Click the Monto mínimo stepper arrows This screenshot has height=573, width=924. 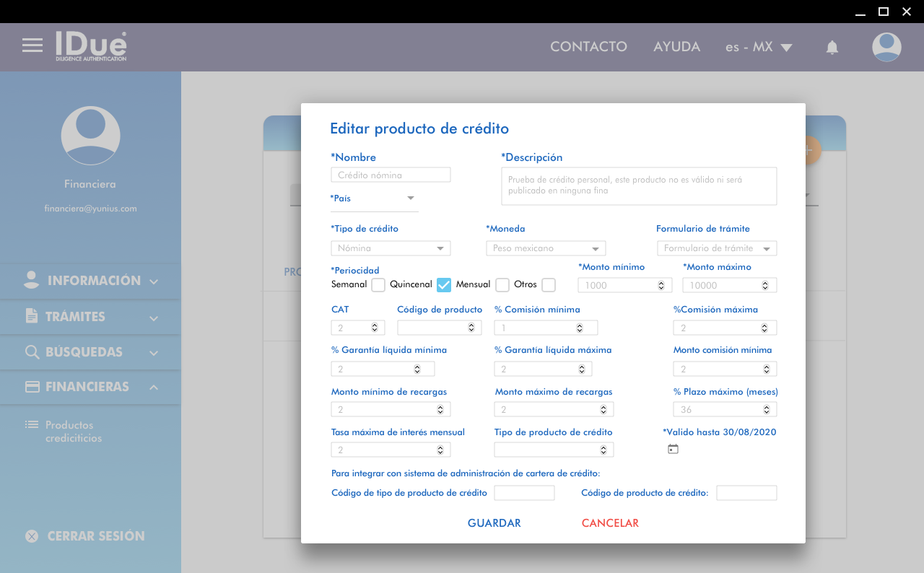pyautogui.click(x=661, y=286)
